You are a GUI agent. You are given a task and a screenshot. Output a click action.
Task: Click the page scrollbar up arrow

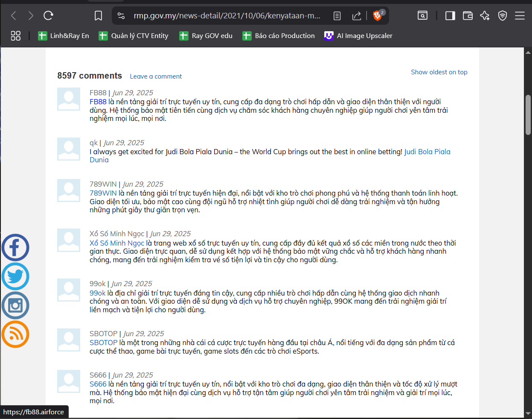tap(528, 52)
